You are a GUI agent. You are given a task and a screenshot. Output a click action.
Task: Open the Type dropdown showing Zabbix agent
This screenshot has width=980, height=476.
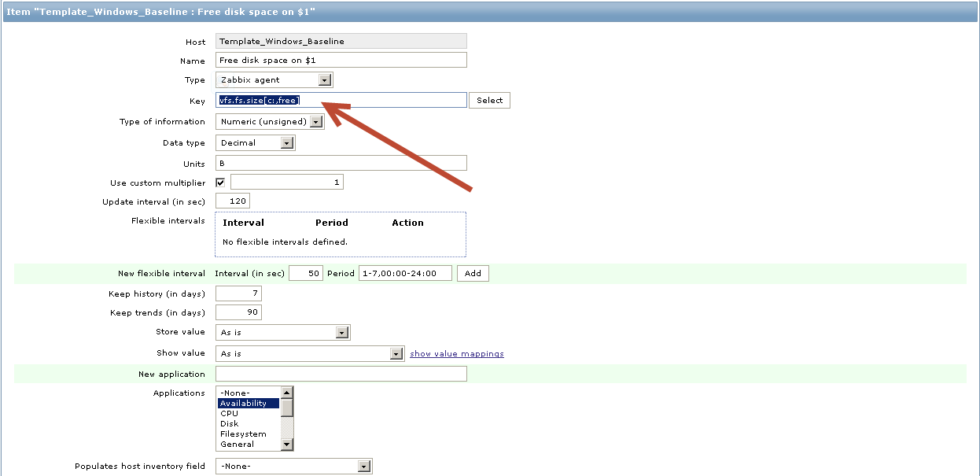click(x=274, y=79)
